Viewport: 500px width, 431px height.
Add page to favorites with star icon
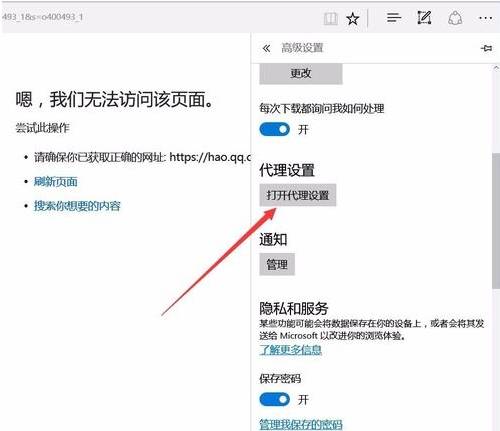click(352, 18)
